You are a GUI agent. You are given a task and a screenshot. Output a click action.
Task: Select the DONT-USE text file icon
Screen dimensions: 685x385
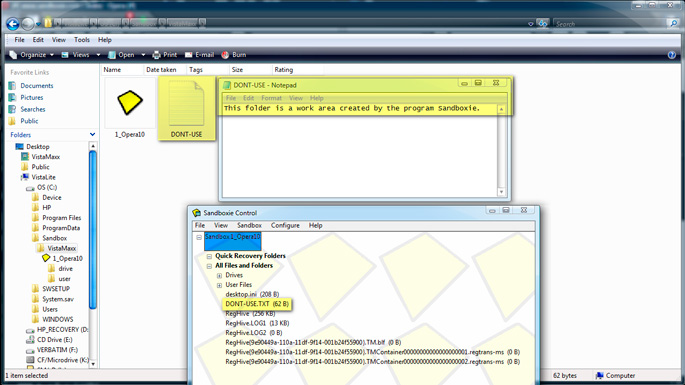[x=187, y=104]
